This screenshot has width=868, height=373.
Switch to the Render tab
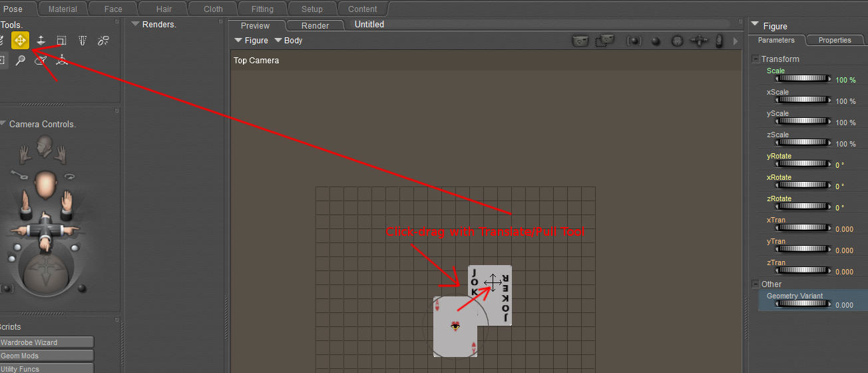[x=316, y=25]
